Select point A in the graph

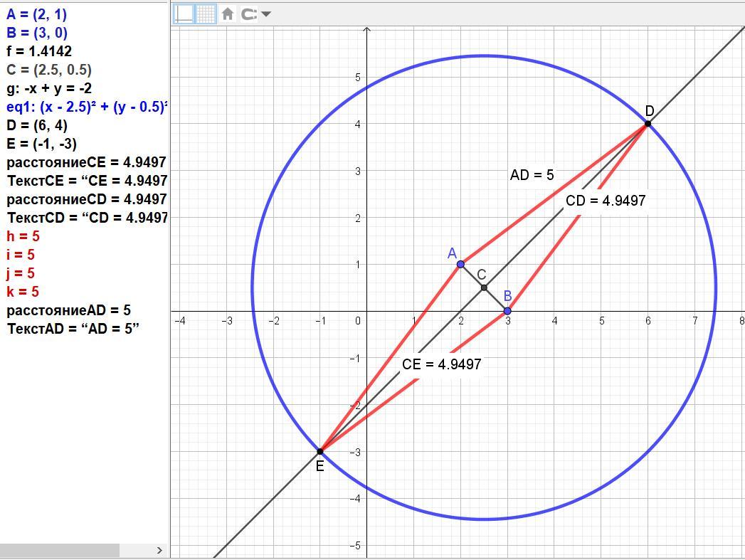point(460,264)
